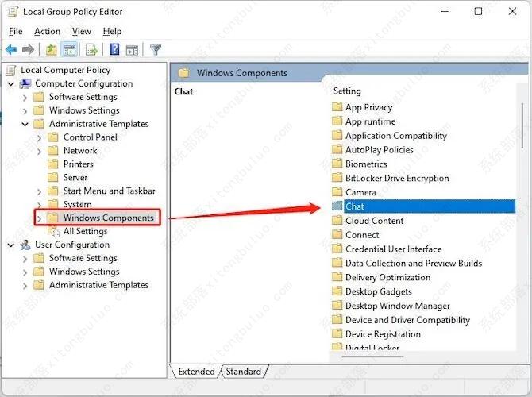532x397 pixels.
Task: Click the Camera folder icon
Action: (337, 192)
